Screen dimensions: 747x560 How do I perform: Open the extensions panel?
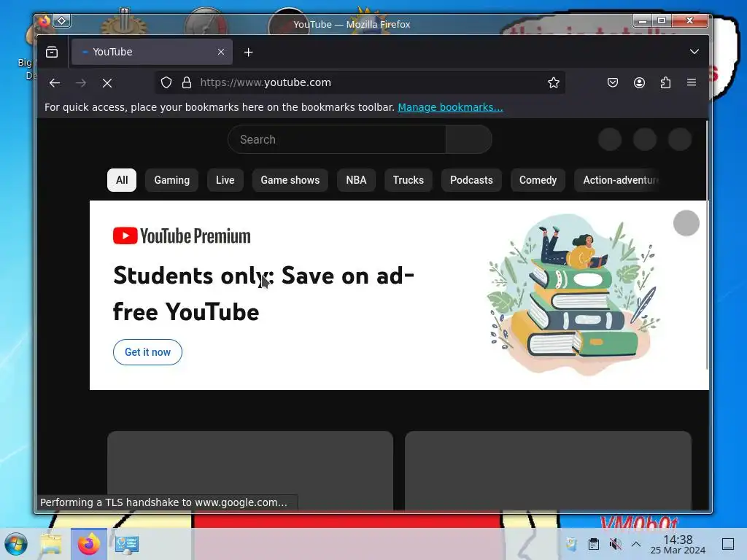(665, 83)
